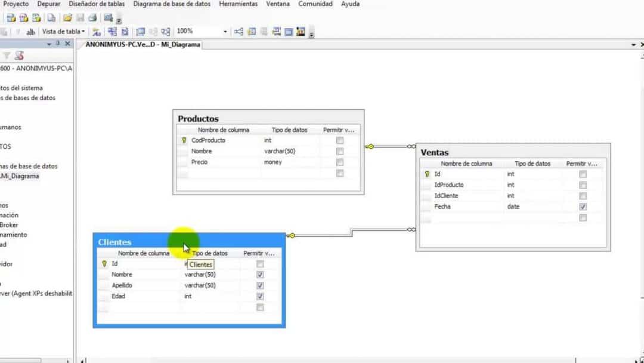Disable allow nulls for Apellido in Clientes
The height and width of the screenshot is (363, 644).
click(259, 285)
